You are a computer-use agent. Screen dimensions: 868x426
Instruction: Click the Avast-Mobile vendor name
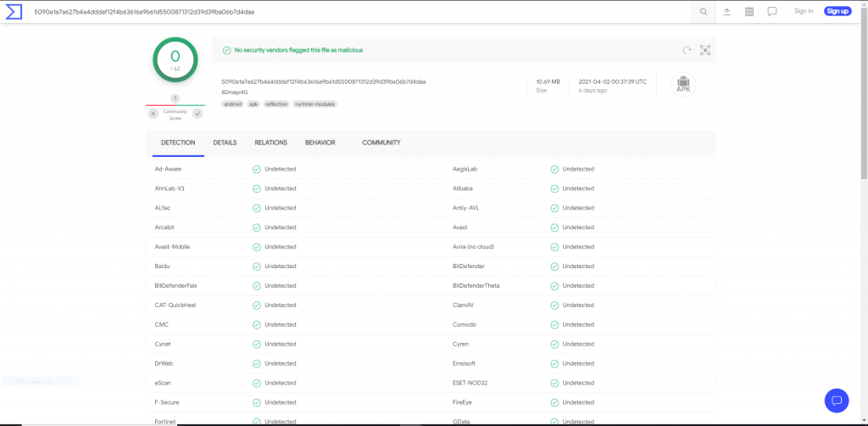pos(172,246)
